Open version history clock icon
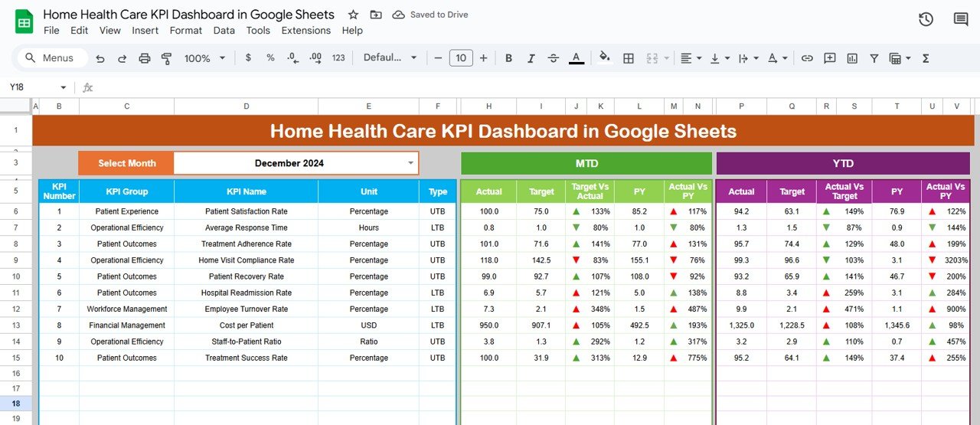This screenshot has width=980, height=425. click(926, 19)
